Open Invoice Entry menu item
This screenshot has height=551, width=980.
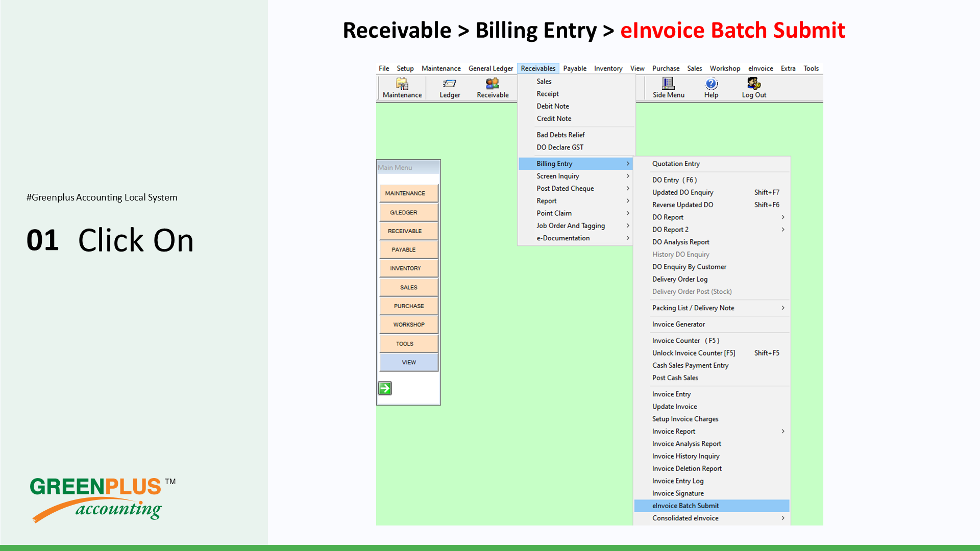712,394
